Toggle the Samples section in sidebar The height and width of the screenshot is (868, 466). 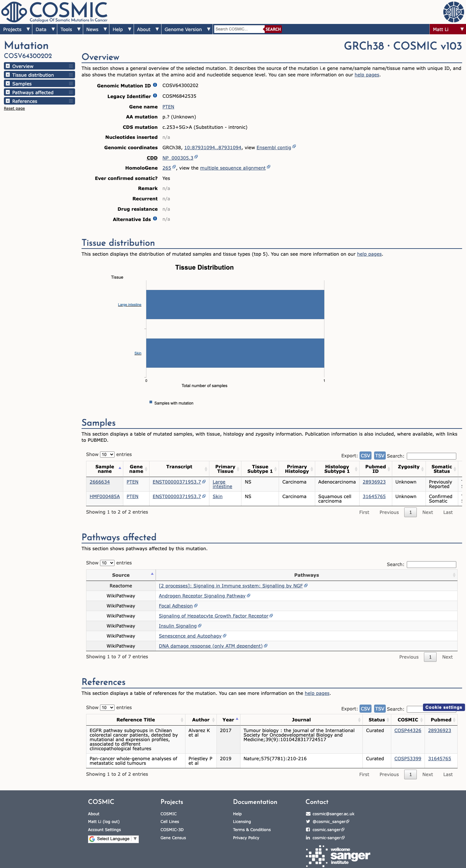point(8,83)
